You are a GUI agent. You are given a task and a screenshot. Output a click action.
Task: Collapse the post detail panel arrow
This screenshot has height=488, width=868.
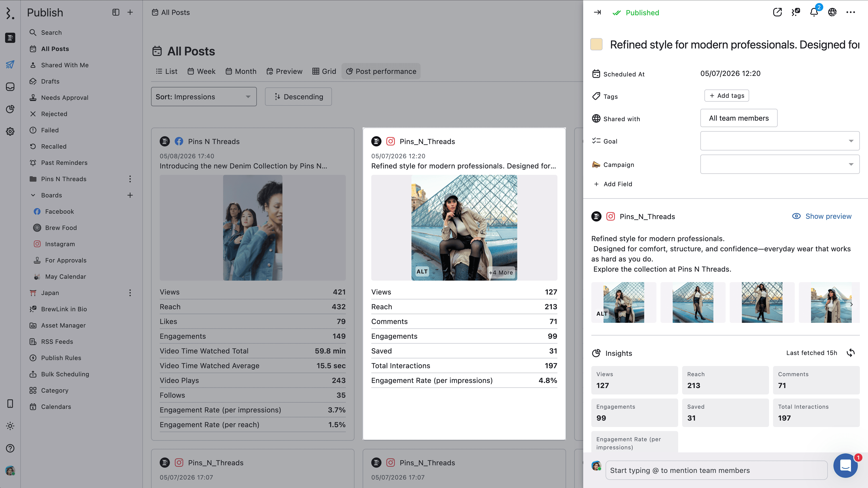pyautogui.click(x=597, y=12)
